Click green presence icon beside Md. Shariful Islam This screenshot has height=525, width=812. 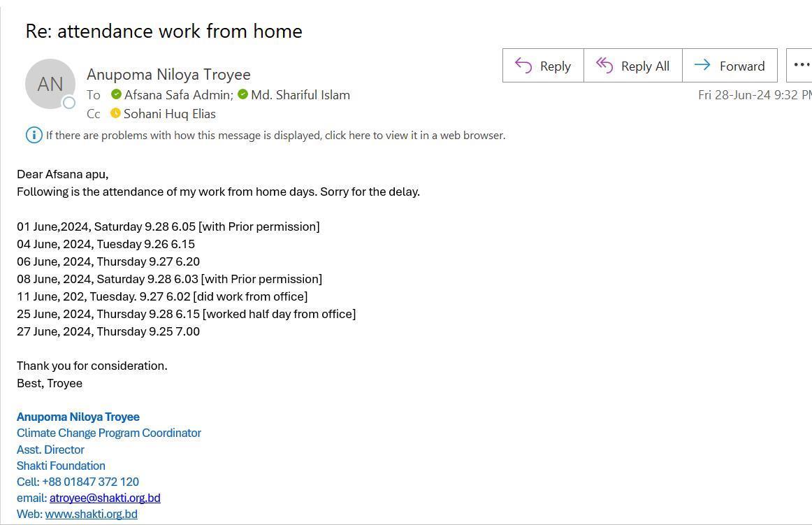[x=243, y=94]
